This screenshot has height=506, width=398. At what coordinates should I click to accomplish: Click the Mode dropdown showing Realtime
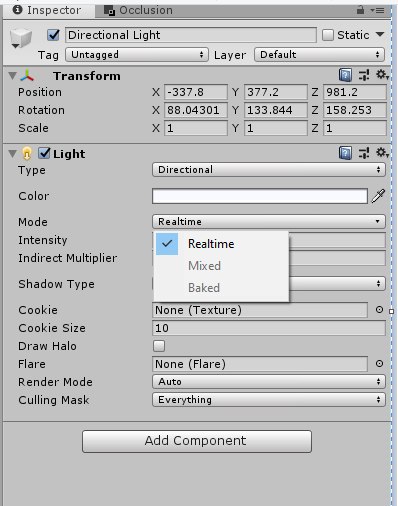[269, 222]
